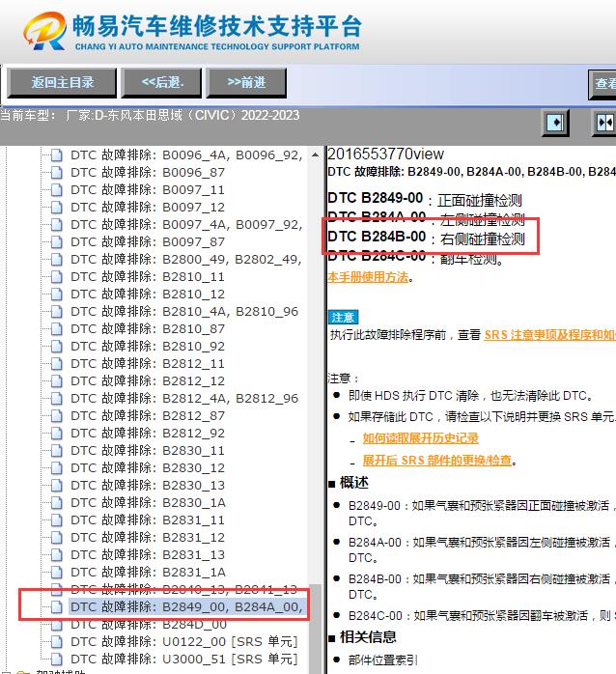Select DTC 故障排除 B2810_11 entry

coord(148,277)
